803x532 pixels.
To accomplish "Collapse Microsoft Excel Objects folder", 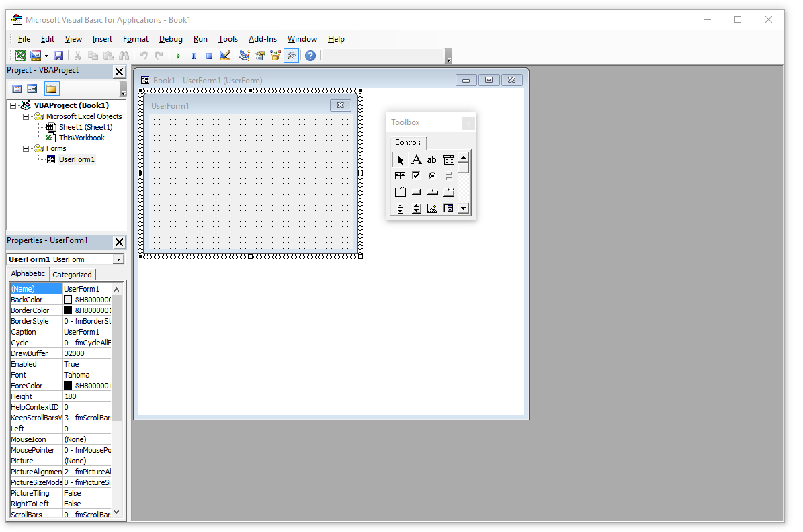I will [x=26, y=116].
